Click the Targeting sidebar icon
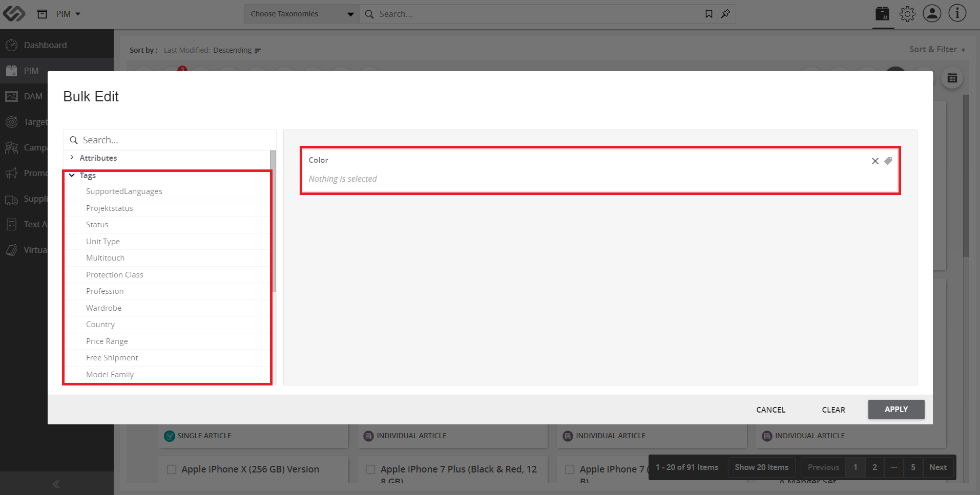Viewport: 980px width, 495px height. (11, 122)
